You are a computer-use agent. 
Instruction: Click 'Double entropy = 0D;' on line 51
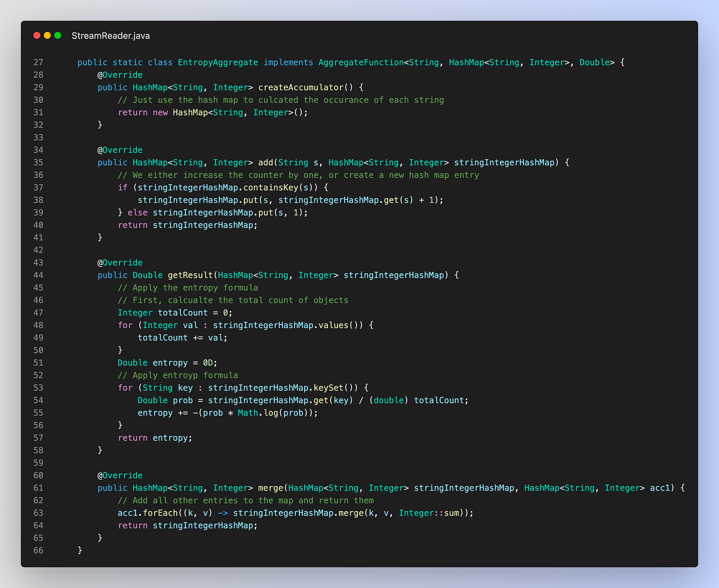[168, 363]
